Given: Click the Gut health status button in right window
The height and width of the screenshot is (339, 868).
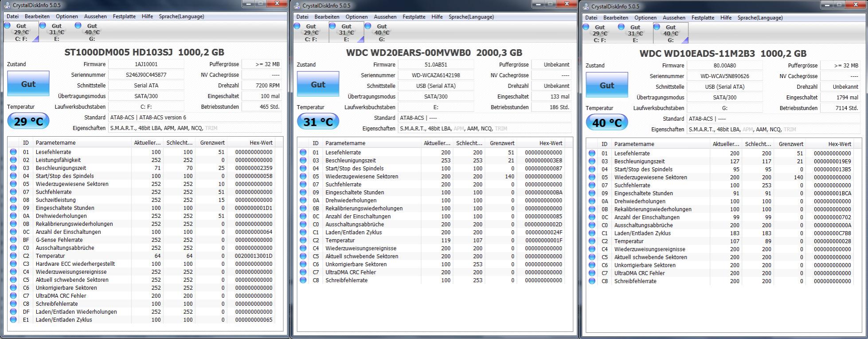Looking at the screenshot, I should 607,85.
